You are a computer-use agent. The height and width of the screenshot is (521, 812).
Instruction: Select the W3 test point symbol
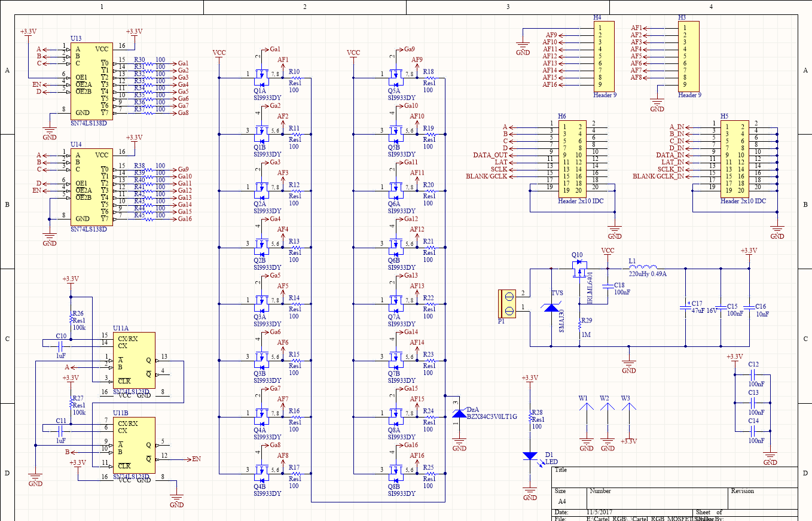coord(628,406)
